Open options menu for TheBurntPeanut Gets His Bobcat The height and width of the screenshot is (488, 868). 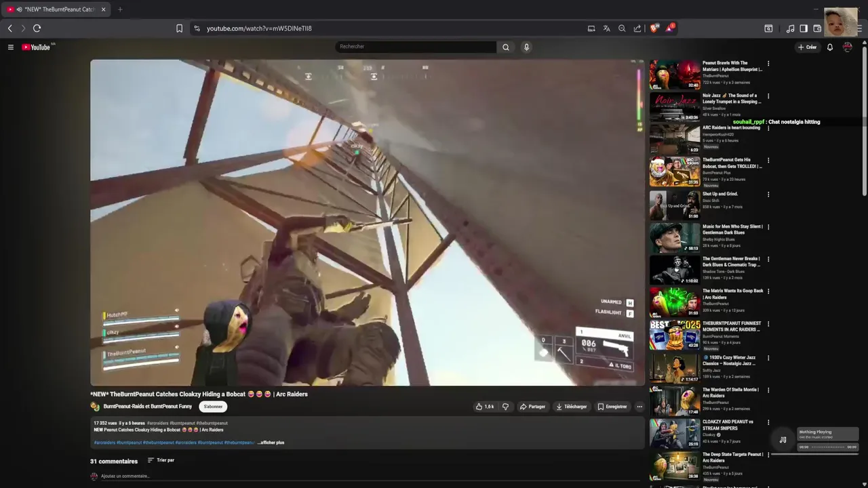click(x=768, y=161)
